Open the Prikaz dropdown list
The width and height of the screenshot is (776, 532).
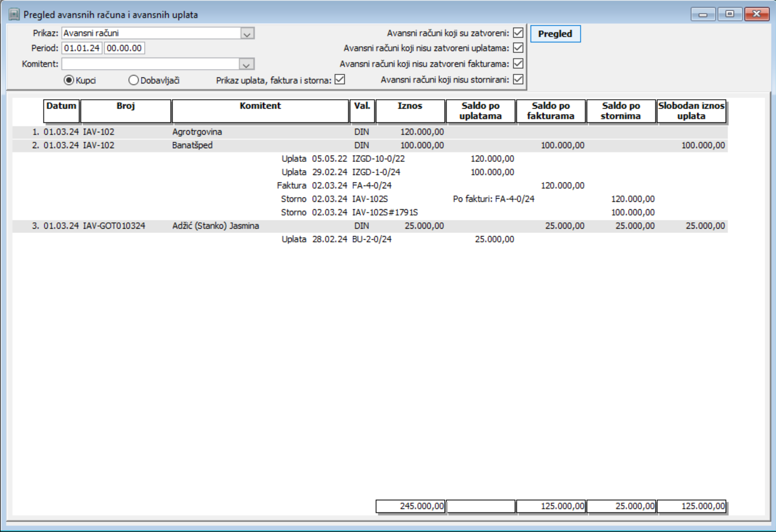(x=247, y=33)
